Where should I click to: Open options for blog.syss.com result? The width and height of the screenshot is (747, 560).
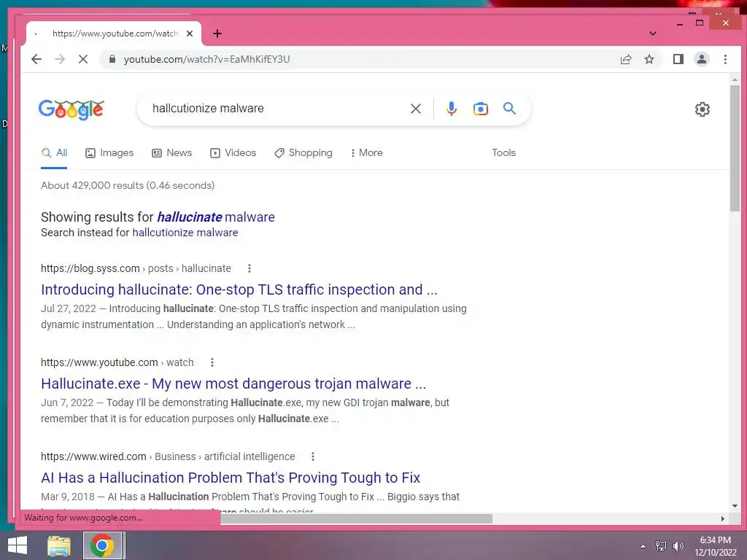249,268
